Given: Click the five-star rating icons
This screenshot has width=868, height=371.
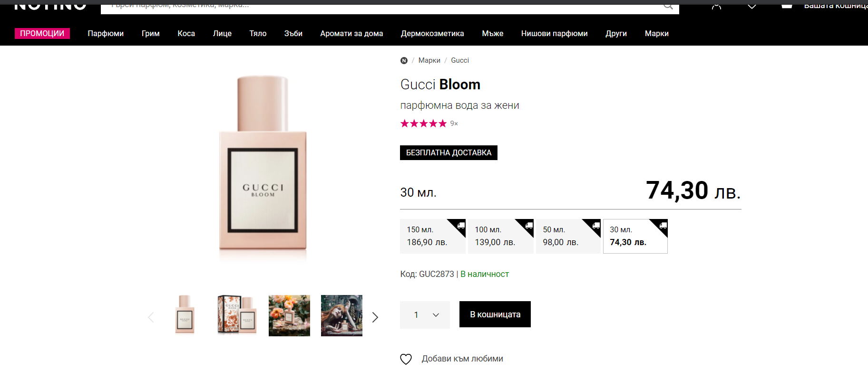Looking at the screenshot, I should (x=423, y=124).
